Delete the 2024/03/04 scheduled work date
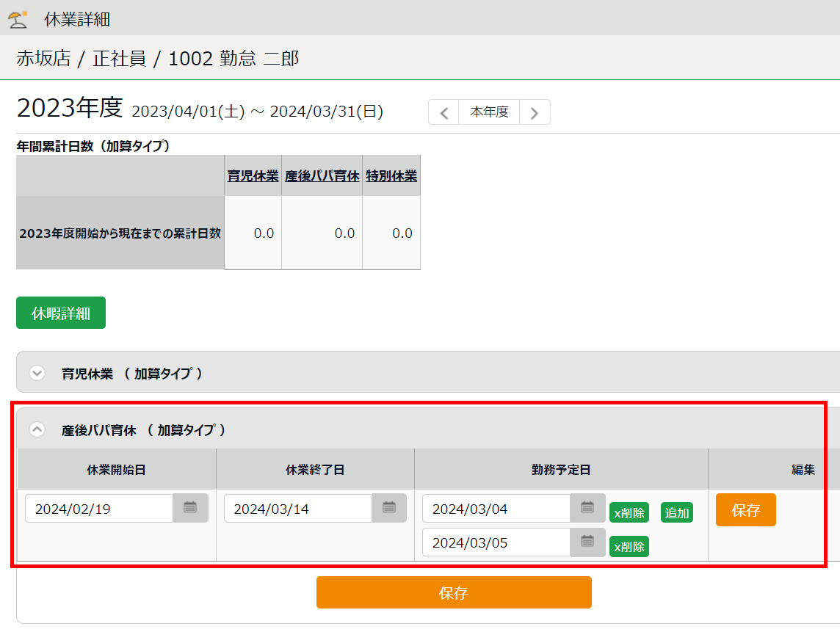Screen dimensions: 840x632 pos(629,512)
